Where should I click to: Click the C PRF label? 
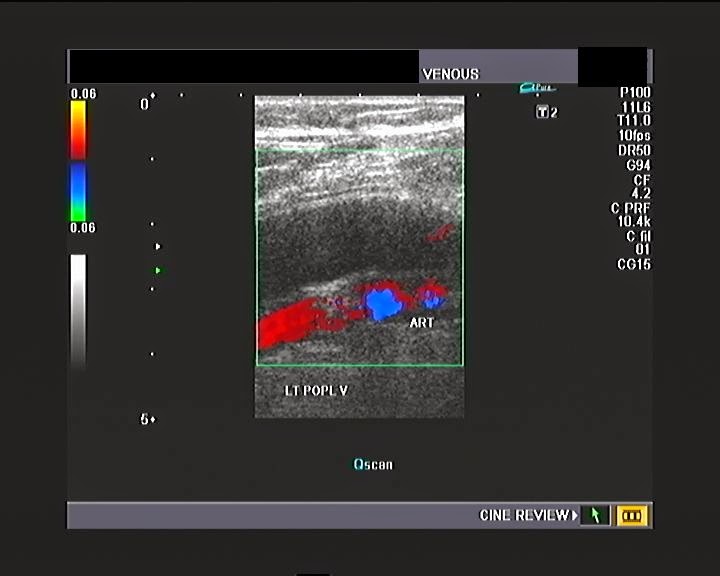(630, 209)
